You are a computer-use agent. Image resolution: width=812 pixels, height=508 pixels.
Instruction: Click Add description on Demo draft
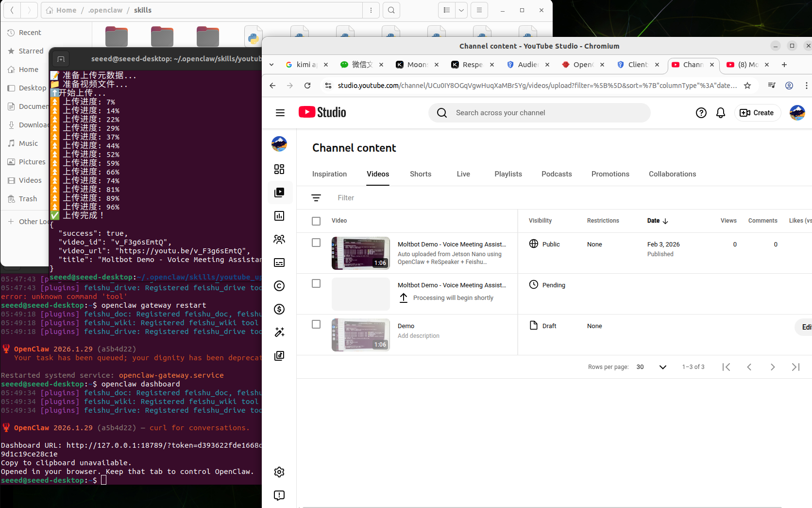coord(419,336)
